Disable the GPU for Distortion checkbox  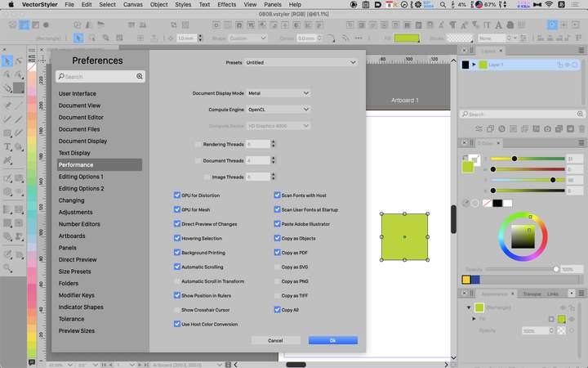(177, 195)
